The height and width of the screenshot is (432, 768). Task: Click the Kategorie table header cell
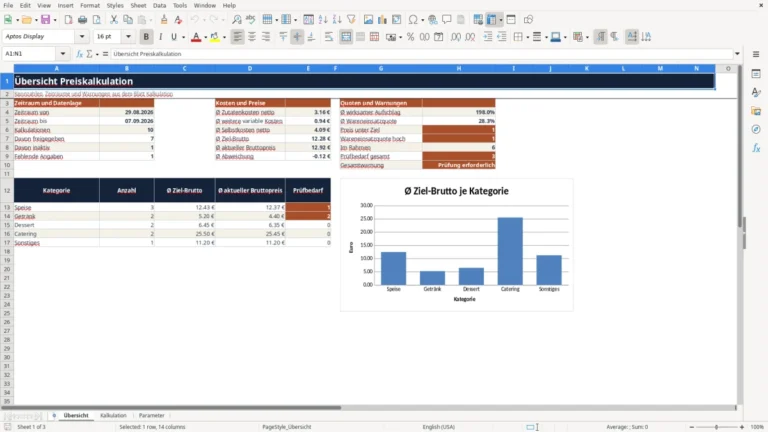56,191
